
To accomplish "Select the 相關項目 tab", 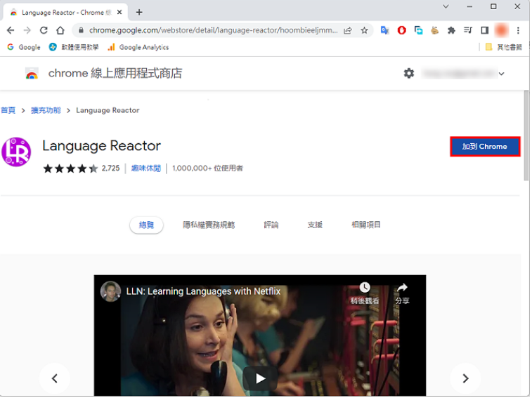I will [366, 225].
